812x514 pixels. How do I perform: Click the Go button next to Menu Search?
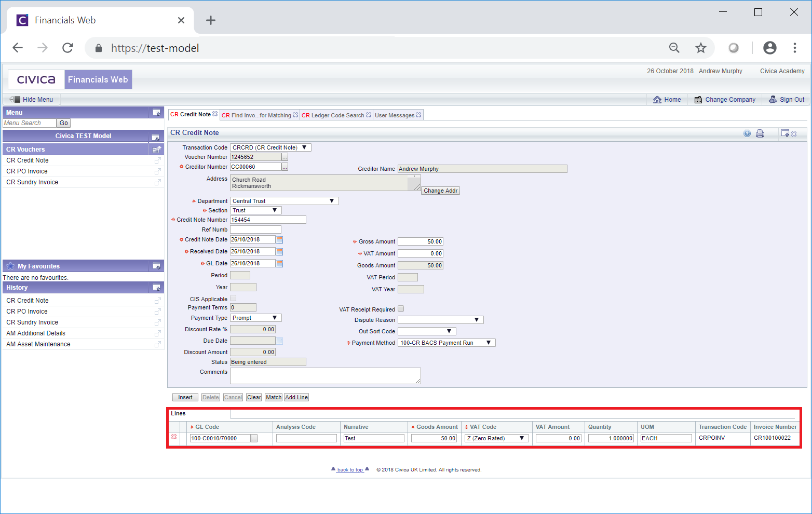63,123
